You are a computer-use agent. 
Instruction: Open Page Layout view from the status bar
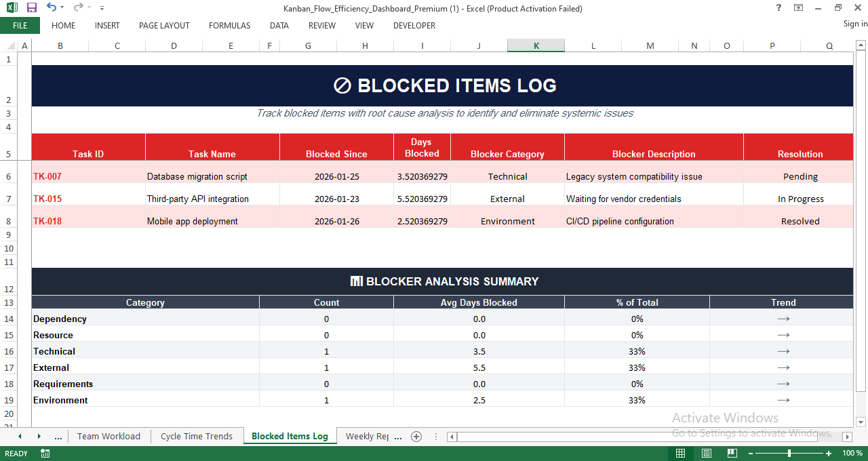pos(706,453)
